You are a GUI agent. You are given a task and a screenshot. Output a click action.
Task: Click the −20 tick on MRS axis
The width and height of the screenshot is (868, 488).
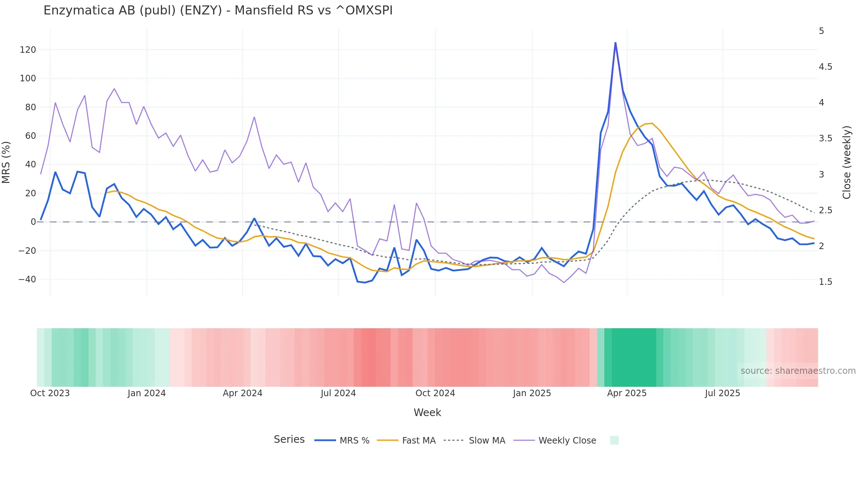point(27,251)
